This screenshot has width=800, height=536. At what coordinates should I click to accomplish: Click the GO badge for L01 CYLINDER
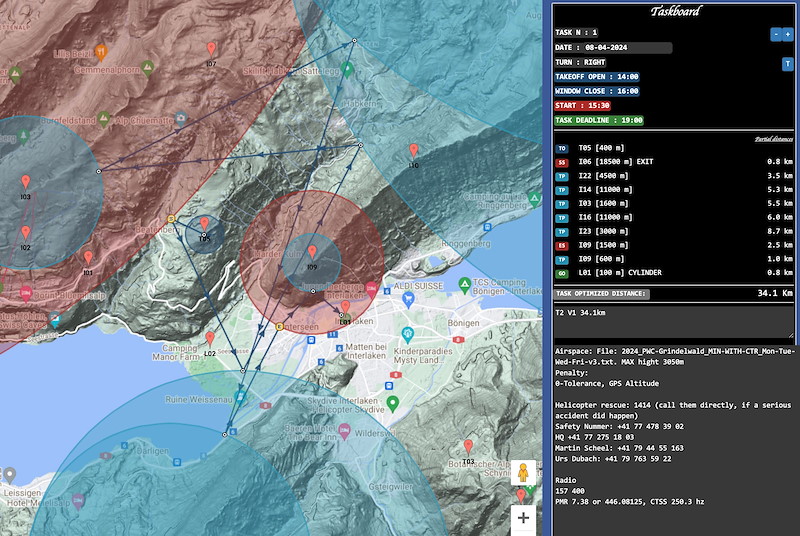(562, 273)
